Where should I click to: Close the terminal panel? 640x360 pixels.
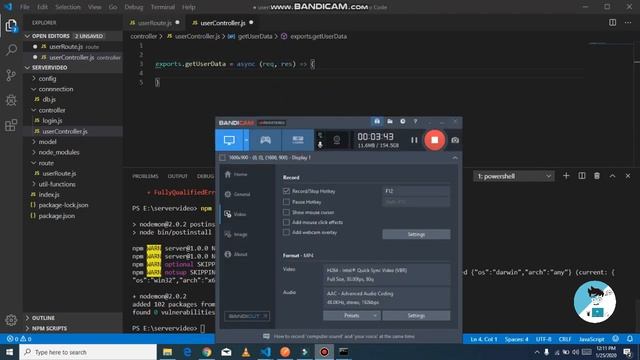628,176
